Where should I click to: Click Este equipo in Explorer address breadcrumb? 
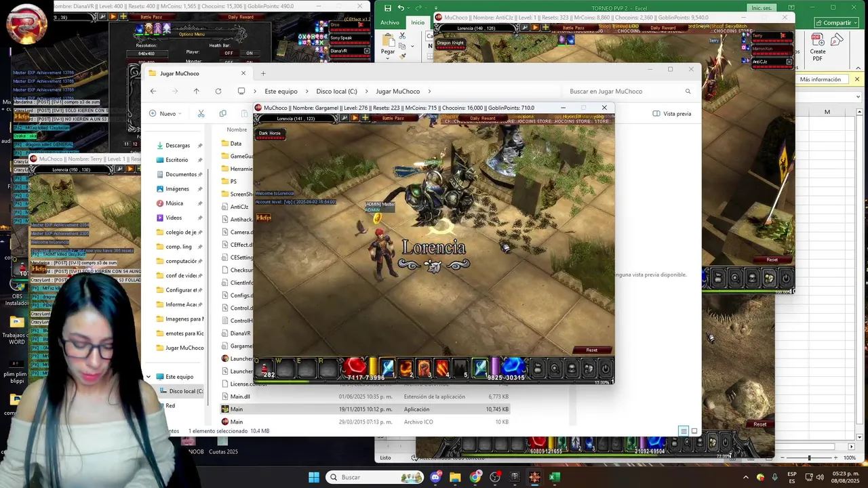(x=281, y=91)
